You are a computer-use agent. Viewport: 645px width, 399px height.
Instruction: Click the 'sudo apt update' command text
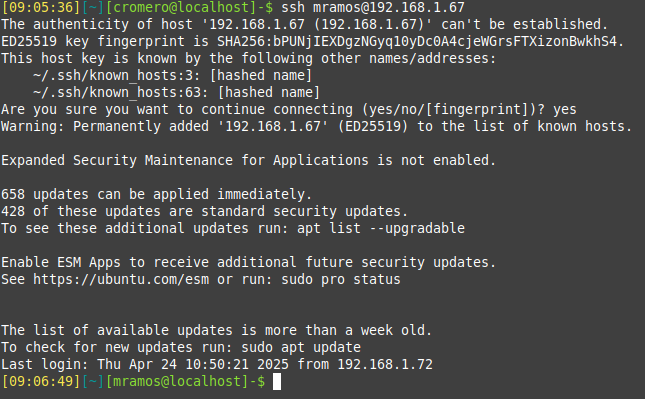[301, 347]
